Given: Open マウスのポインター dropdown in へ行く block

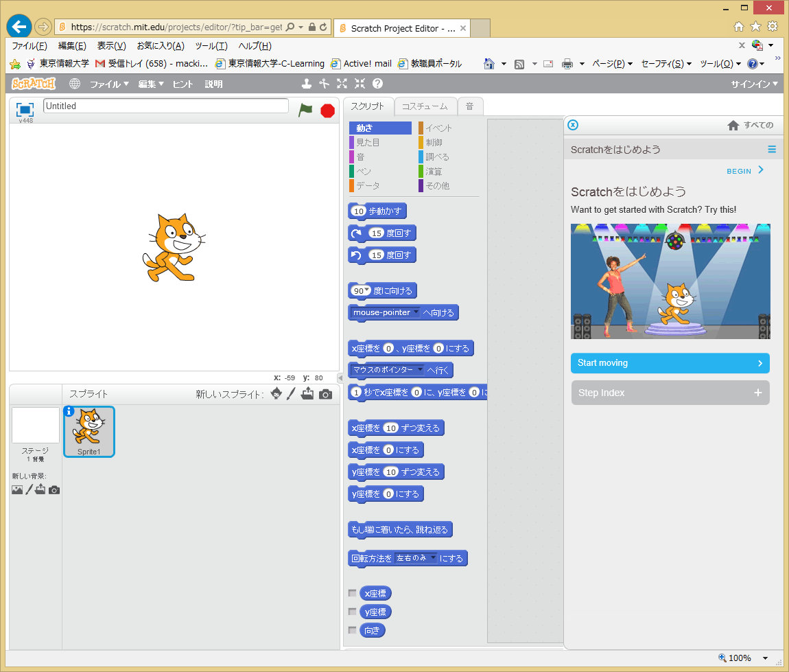Looking at the screenshot, I should click(x=420, y=369).
